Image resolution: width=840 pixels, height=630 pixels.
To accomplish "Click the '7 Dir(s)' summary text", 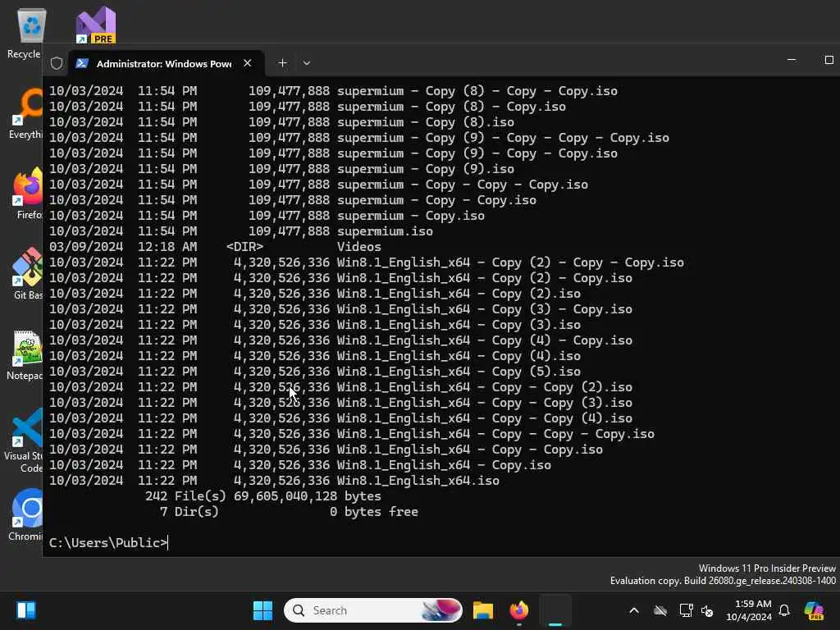I will (189, 512).
